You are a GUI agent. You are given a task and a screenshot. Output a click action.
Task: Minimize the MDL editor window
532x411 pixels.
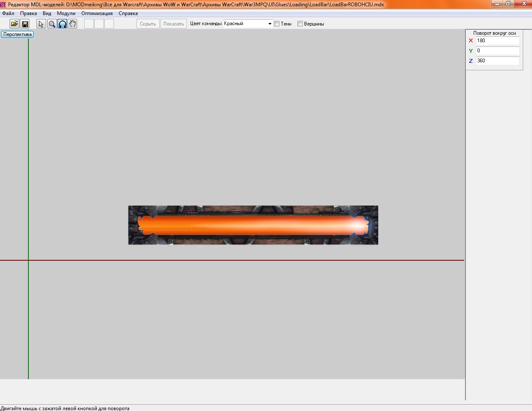click(498, 4)
